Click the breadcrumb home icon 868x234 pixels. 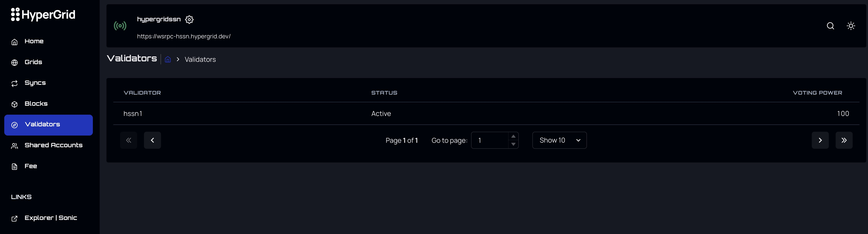point(168,60)
